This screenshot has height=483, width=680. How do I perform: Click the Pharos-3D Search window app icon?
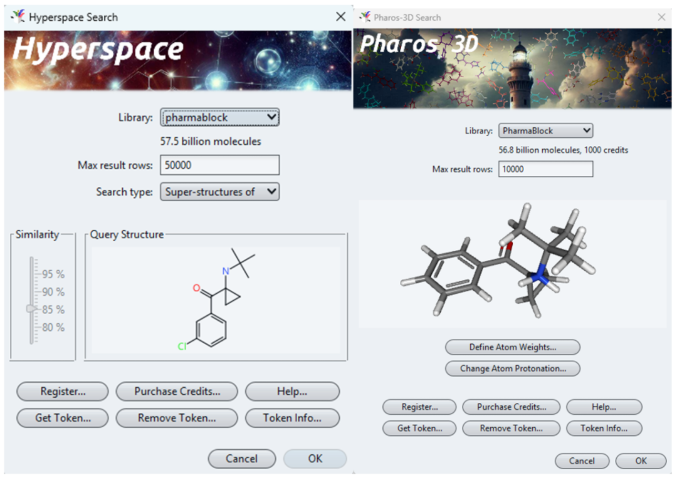coord(366,17)
